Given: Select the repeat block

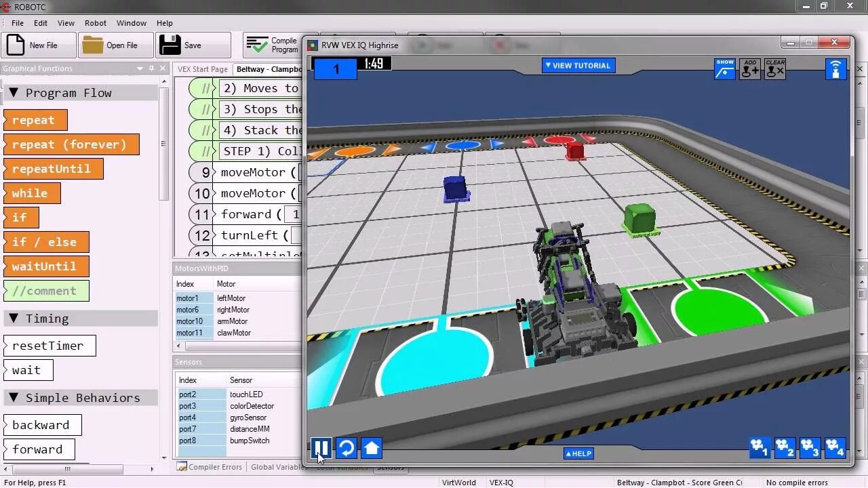Looking at the screenshot, I should tap(35, 120).
